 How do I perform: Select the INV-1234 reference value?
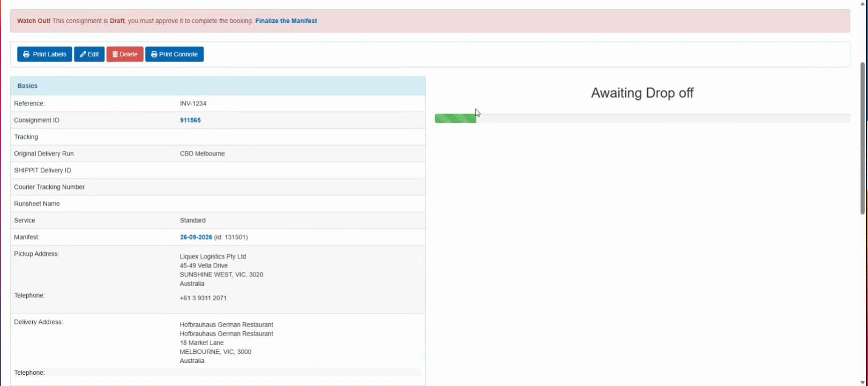(x=193, y=103)
